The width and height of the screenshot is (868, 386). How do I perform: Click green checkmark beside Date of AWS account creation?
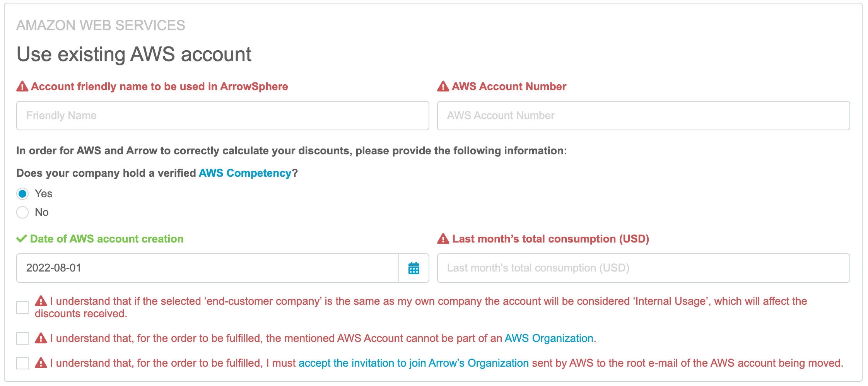coord(22,239)
